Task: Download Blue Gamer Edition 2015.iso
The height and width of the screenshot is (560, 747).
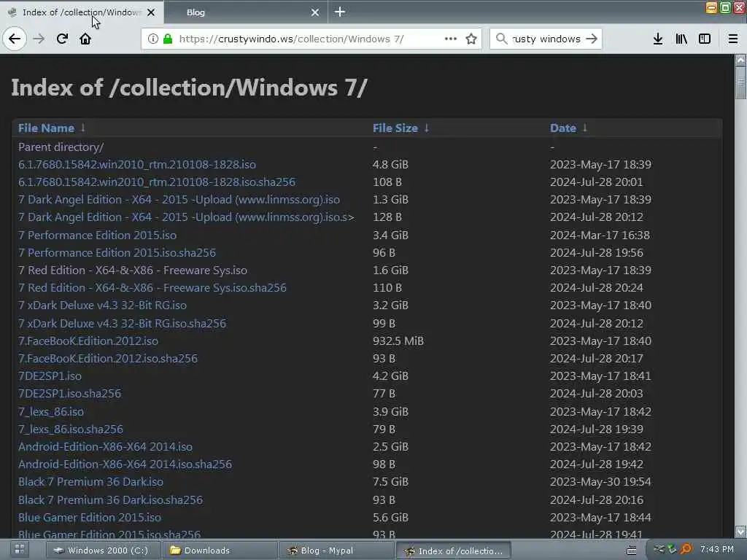Action: [90, 518]
